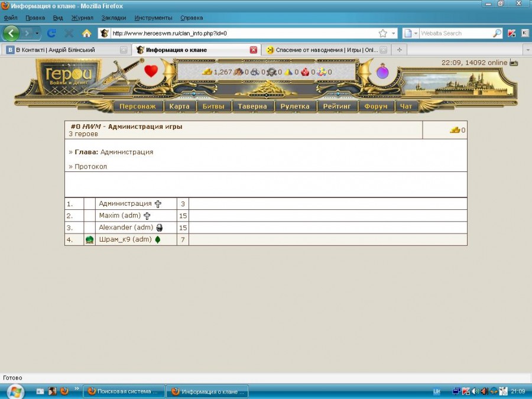
Task: Click the search magnifier icon
Action: click(x=497, y=33)
